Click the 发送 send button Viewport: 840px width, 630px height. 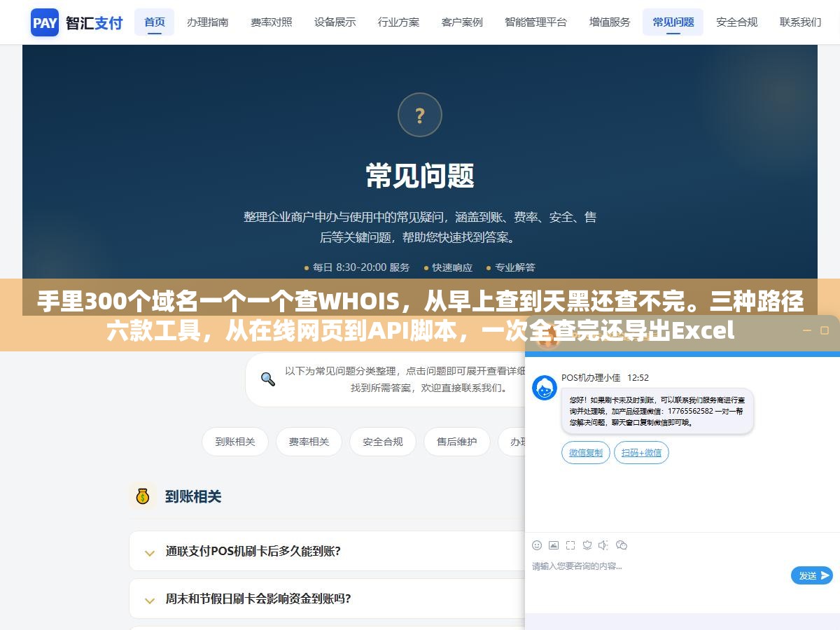point(812,575)
